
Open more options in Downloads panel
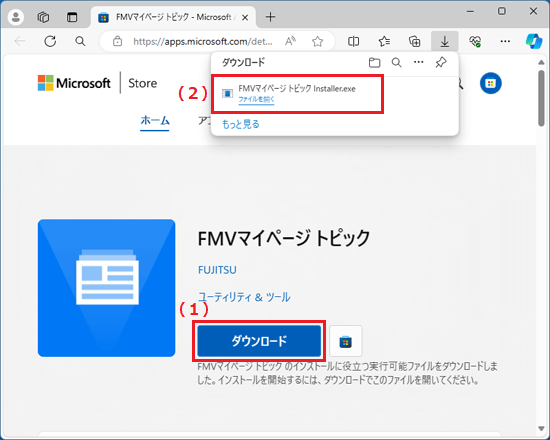418,62
